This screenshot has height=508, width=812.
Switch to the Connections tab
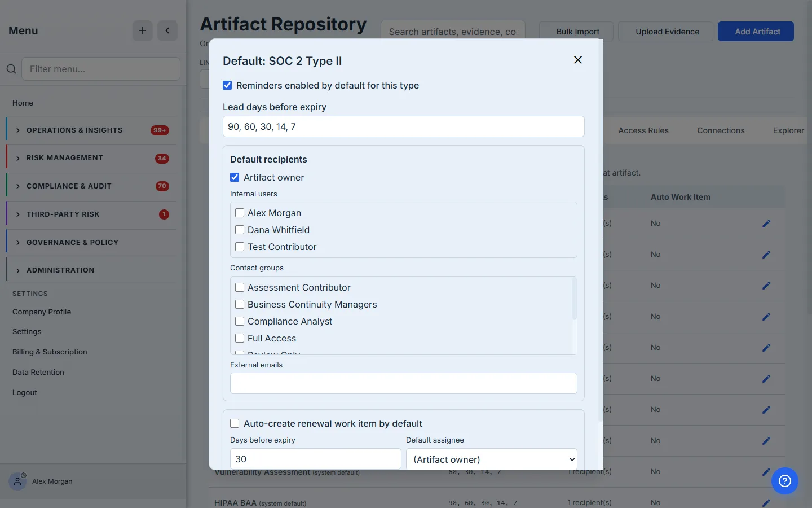(x=721, y=130)
